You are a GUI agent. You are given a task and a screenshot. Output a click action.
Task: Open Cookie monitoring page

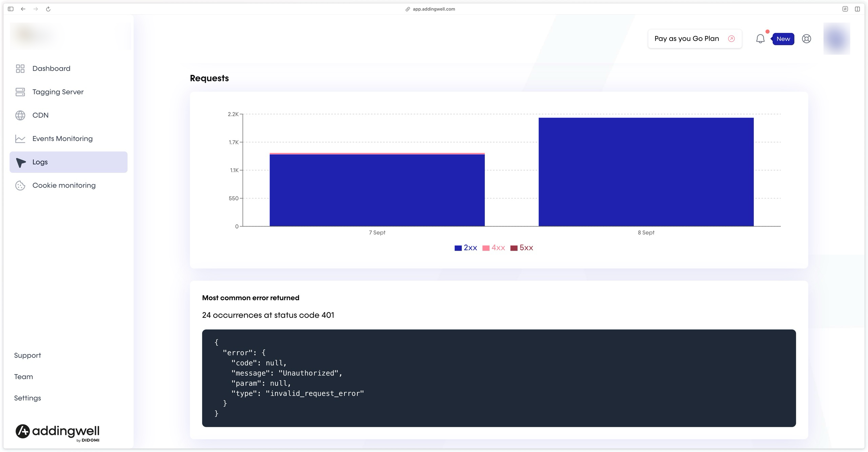[68, 185]
